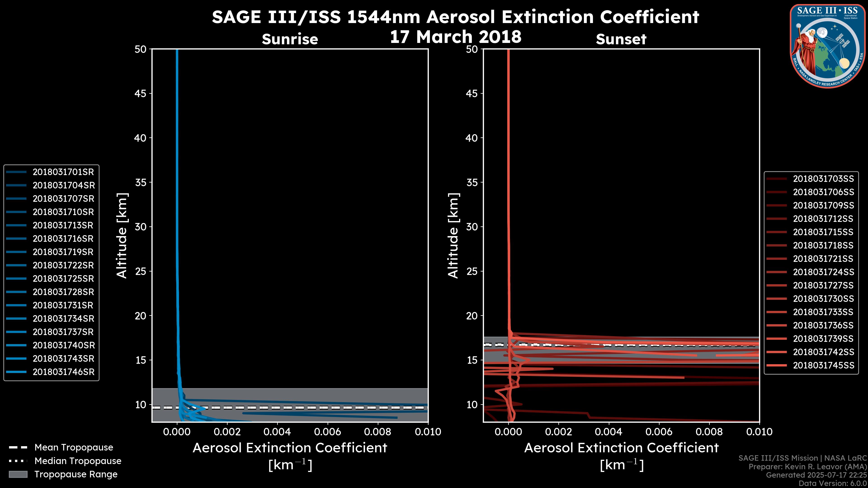Click the Sunrise subplot title
The width and height of the screenshot is (868, 488).
(290, 39)
